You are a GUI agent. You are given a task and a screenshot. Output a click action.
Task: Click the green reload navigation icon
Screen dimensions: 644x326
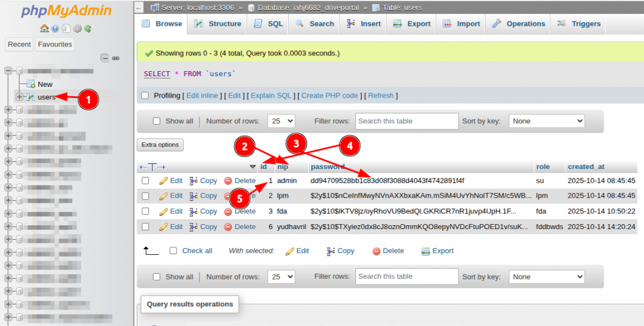click(x=88, y=29)
